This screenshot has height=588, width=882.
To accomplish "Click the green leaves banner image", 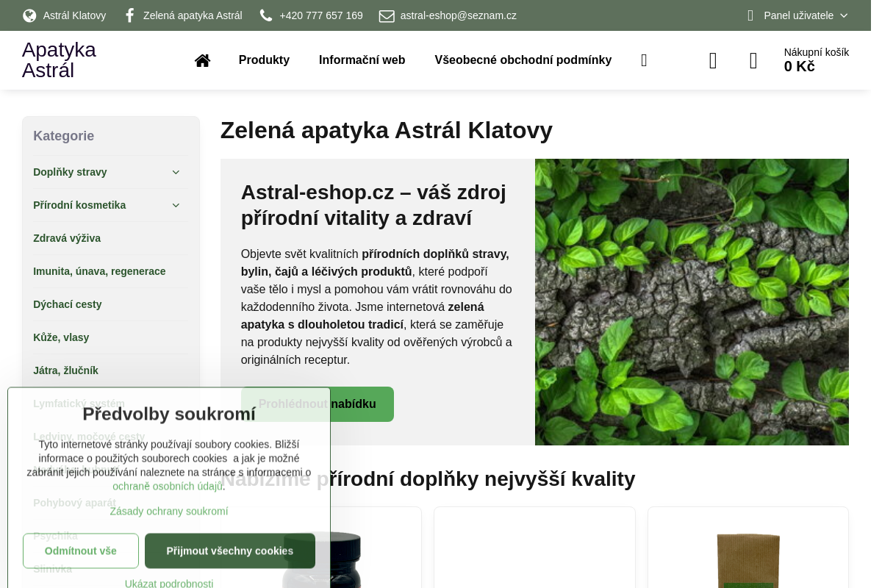I will click(692, 302).
